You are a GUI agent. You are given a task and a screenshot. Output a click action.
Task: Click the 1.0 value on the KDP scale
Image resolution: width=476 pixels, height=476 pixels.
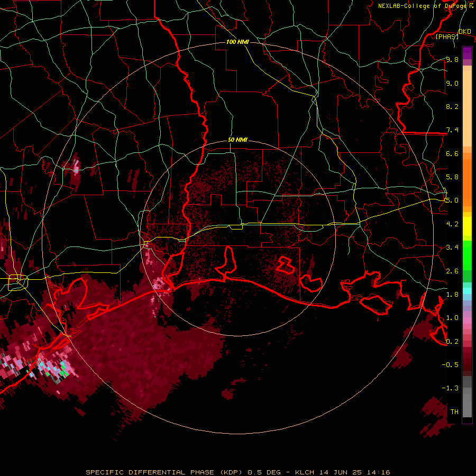coord(452,318)
